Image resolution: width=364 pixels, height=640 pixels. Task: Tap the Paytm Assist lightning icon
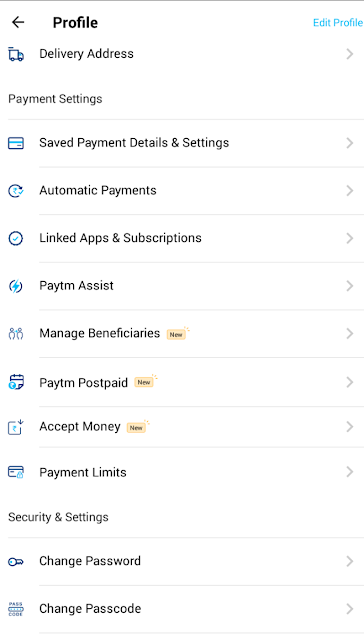click(16, 286)
